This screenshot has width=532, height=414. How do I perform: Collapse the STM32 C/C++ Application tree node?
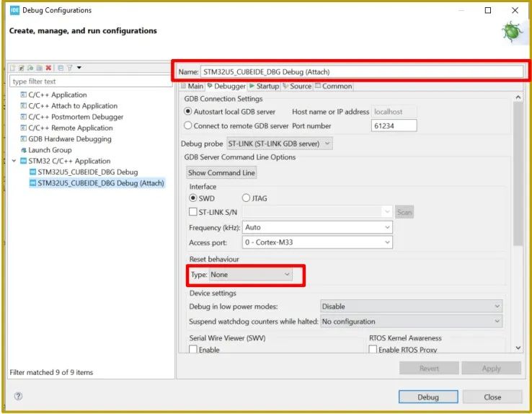[x=13, y=161]
